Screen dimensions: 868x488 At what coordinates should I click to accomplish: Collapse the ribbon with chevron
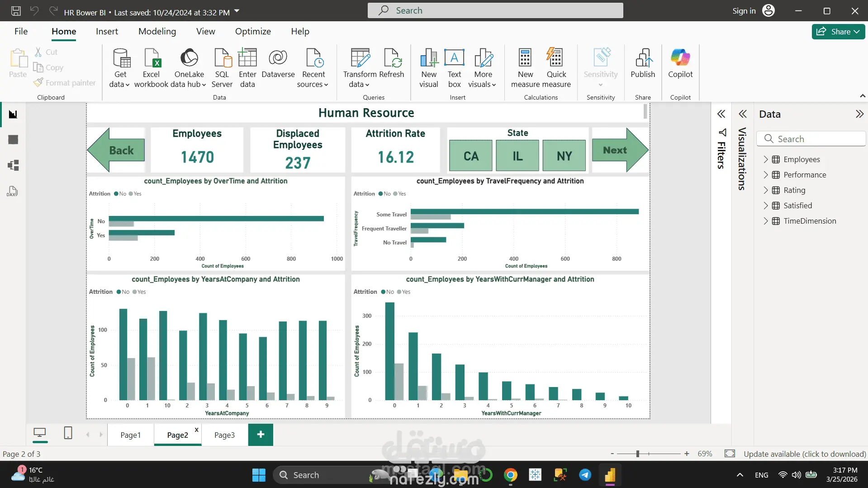pyautogui.click(x=863, y=96)
